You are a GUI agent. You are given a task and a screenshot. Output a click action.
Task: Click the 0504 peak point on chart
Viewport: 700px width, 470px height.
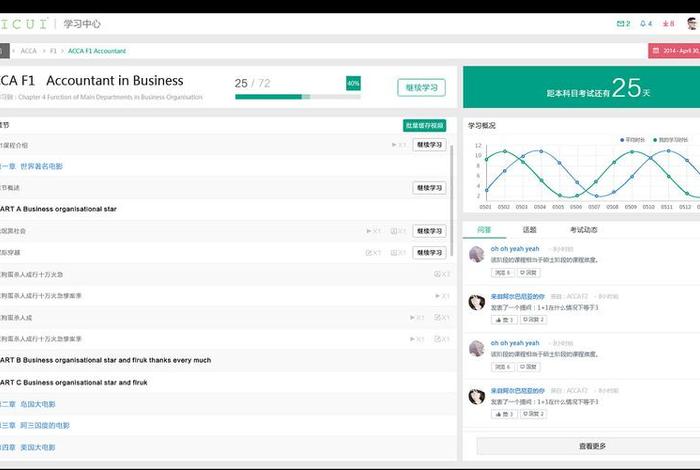coord(541,151)
